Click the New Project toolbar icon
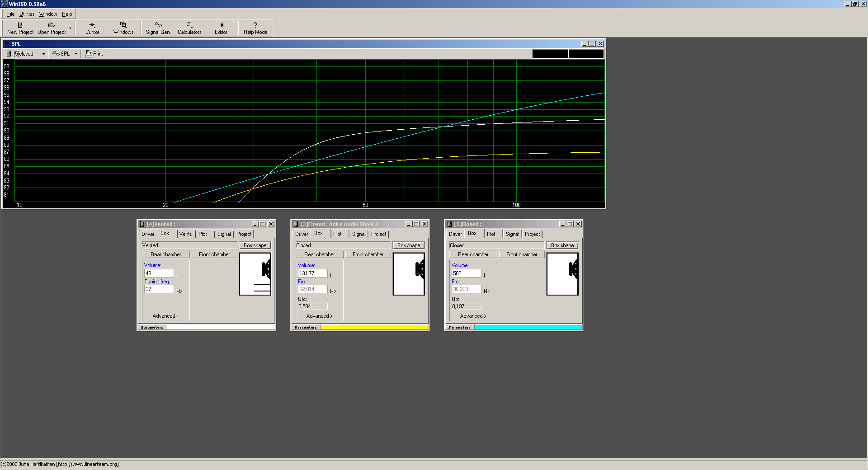The height and width of the screenshot is (470, 868). (x=20, y=25)
